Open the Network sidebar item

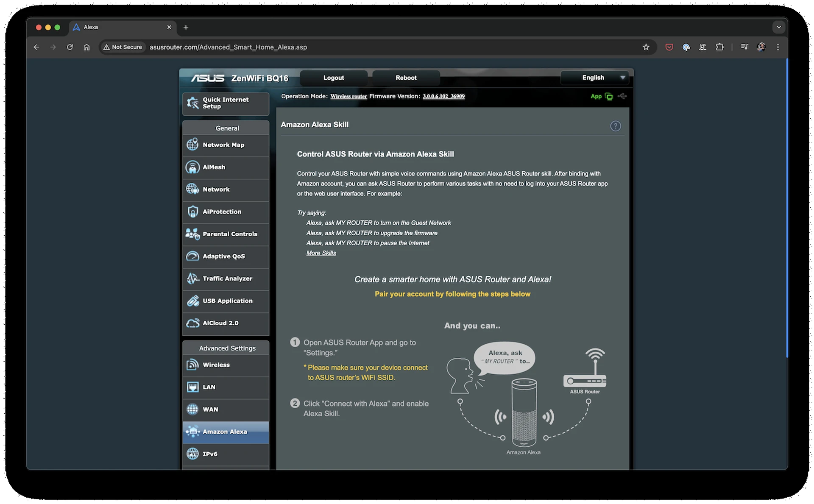[x=226, y=189]
